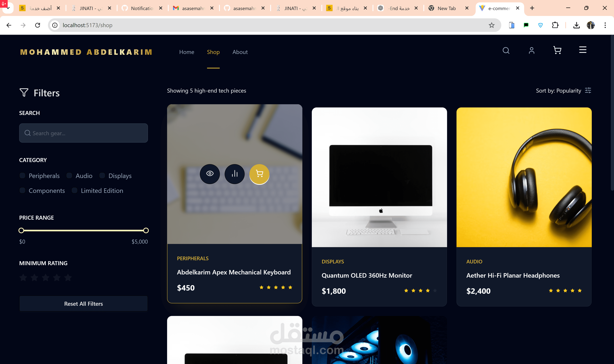Viewport: 614px width, 364px height.
Task: Click Reset All Filters button
Action: [83, 304]
